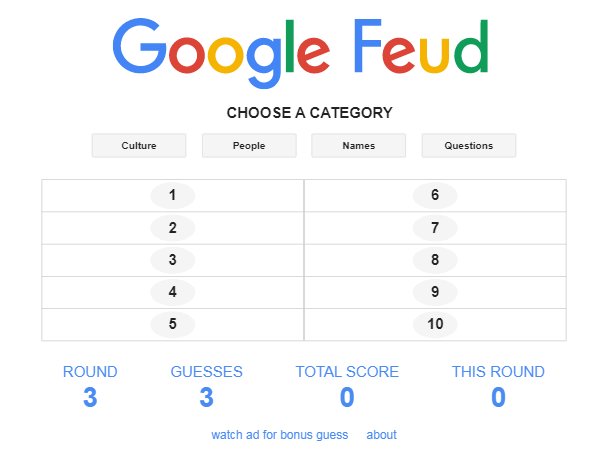Click the Total Score value

pyautogui.click(x=347, y=398)
